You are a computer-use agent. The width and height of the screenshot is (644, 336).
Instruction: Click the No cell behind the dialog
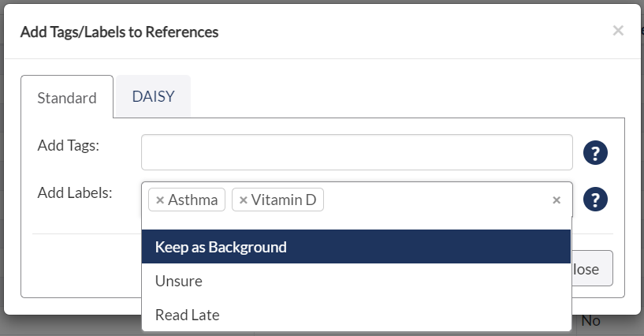590,321
